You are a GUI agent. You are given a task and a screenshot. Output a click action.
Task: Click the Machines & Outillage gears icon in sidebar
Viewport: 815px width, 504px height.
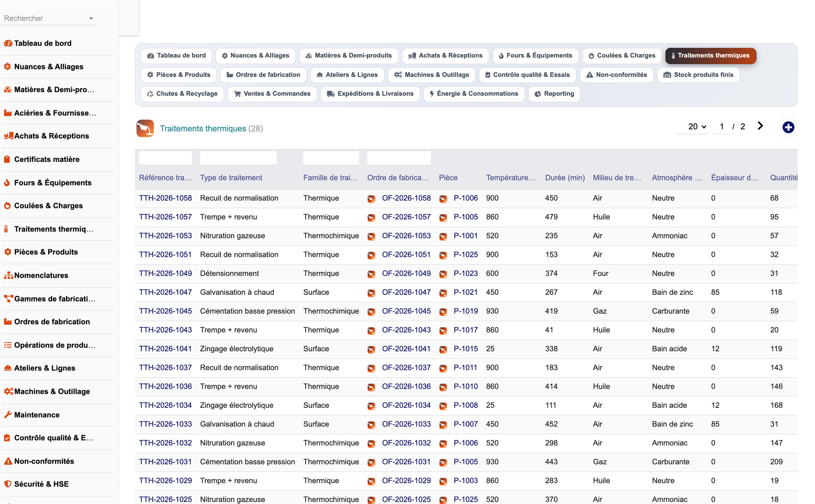(8, 391)
